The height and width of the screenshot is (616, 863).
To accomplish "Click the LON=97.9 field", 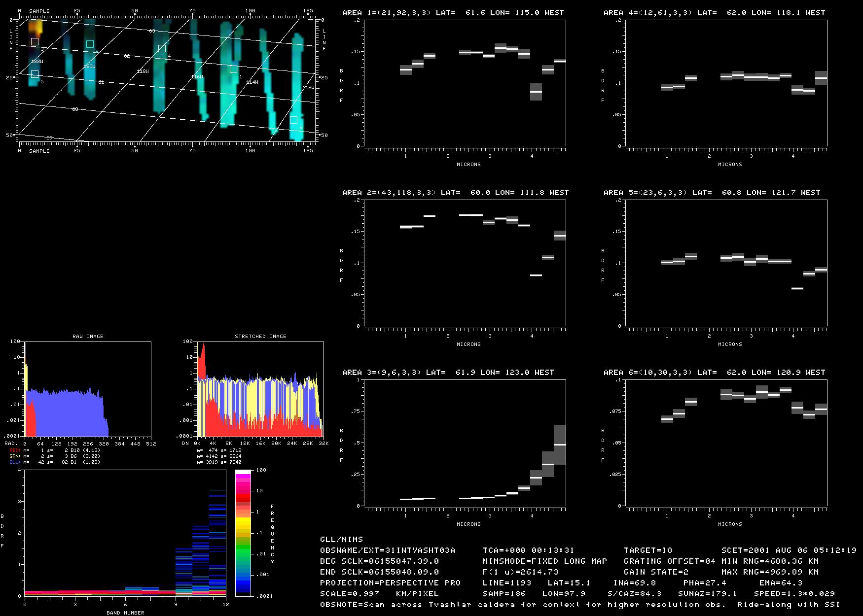I will (564, 594).
